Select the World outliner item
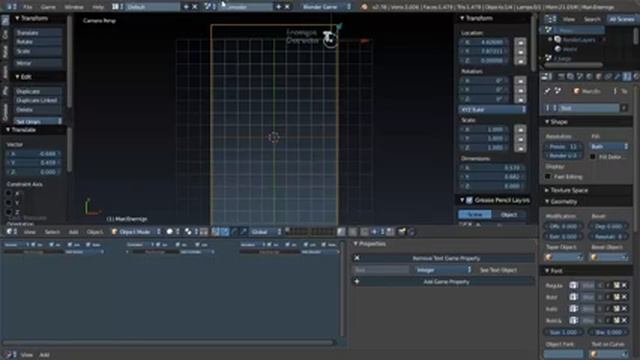Viewport: 640px width, 360px height. click(x=569, y=49)
